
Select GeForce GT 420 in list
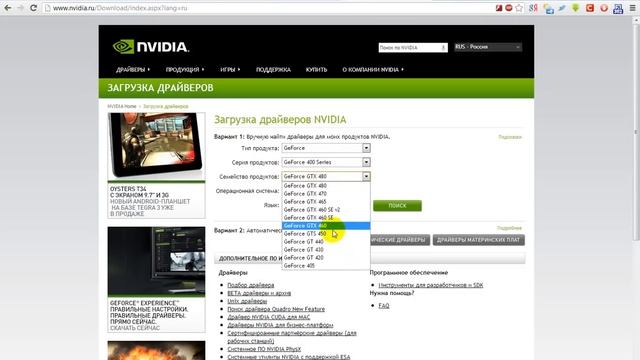click(x=326, y=258)
